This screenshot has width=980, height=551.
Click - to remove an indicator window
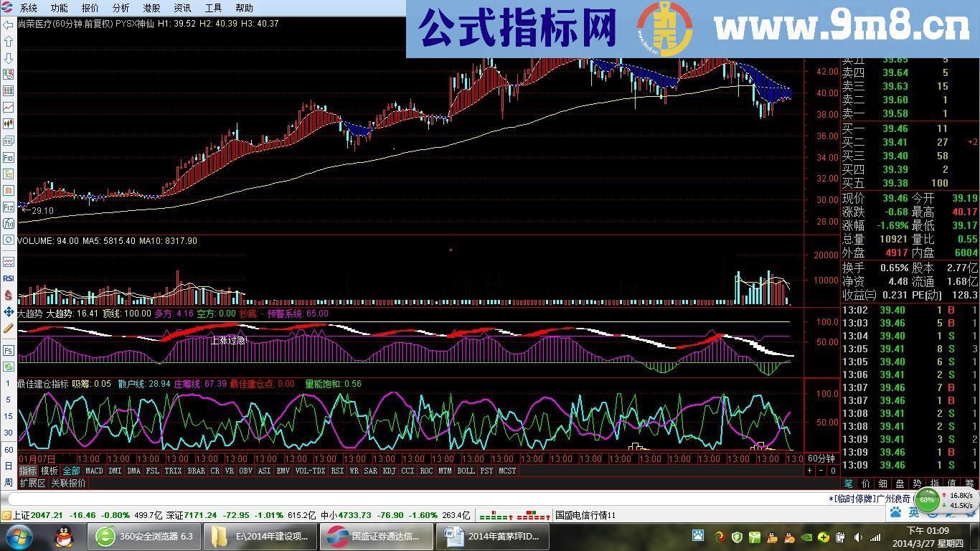tap(820, 470)
